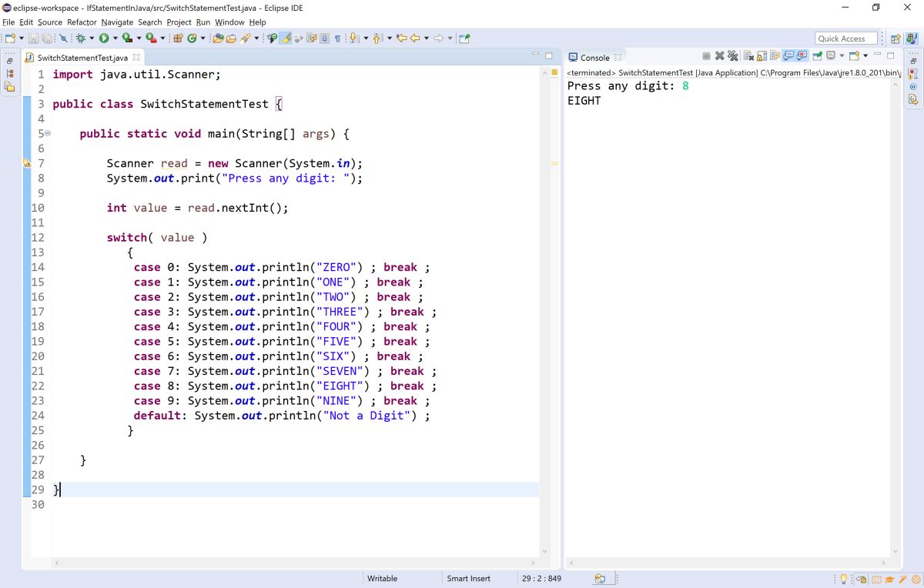The width and height of the screenshot is (924, 588).
Task: Click the Javadoc @ icon in right trim
Action: coord(913,87)
